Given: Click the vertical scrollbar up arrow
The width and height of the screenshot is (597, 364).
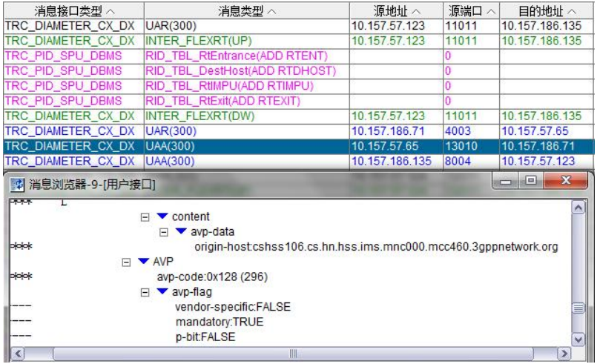Looking at the screenshot, I should click(580, 210).
